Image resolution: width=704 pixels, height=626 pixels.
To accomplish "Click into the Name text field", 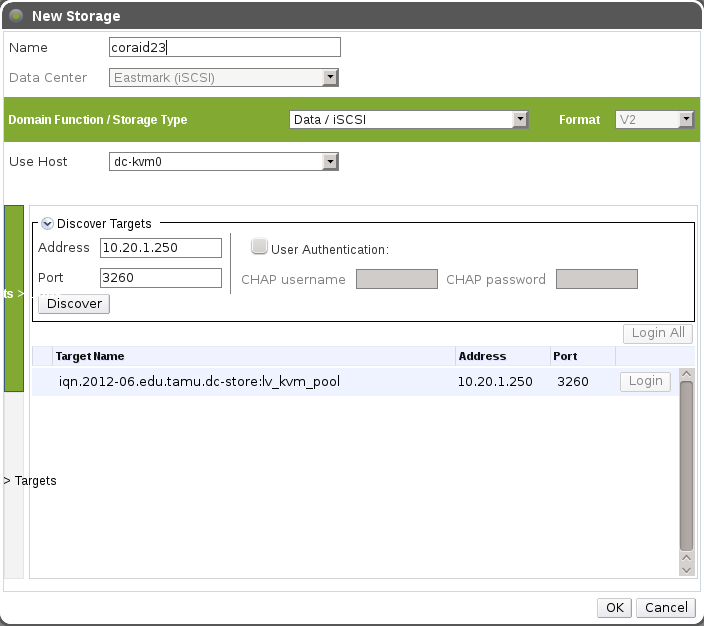I will [x=224, y=47].
